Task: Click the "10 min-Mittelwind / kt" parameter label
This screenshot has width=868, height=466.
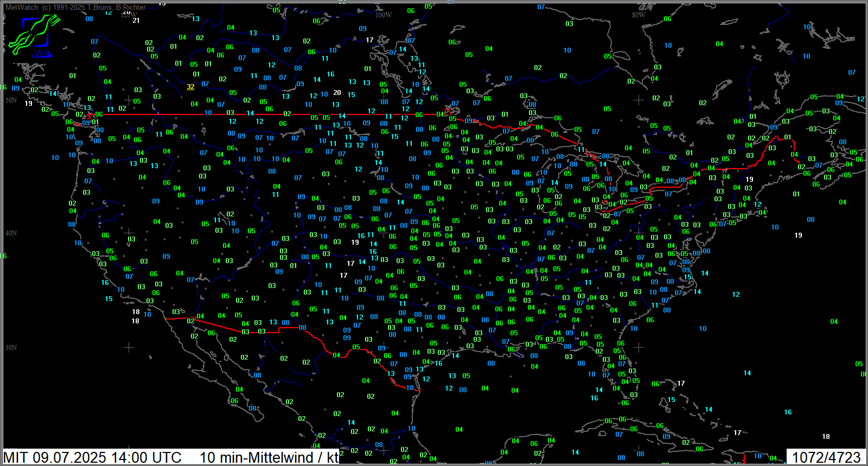Action: (269, 457)
